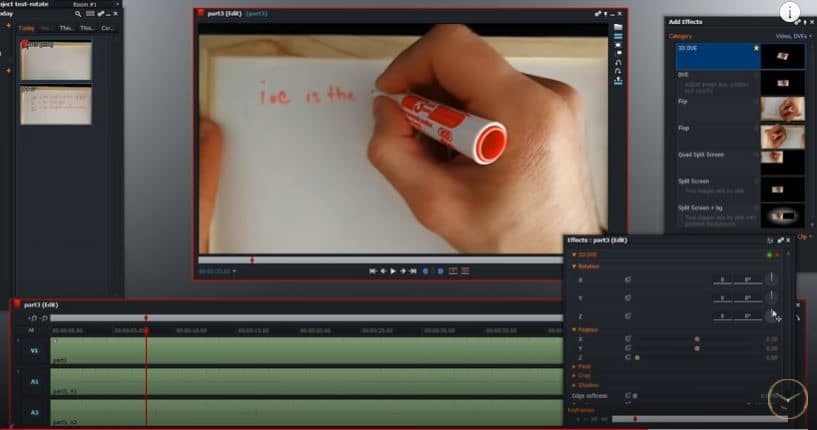Click the Rotation Y angle dial

click(x=771, y=298)
